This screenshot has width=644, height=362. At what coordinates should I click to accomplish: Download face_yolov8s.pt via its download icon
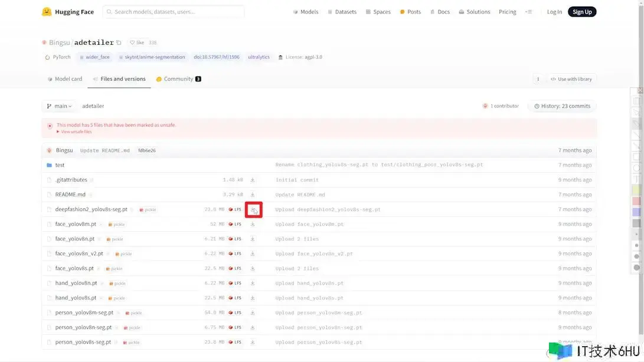coord(253,268)
